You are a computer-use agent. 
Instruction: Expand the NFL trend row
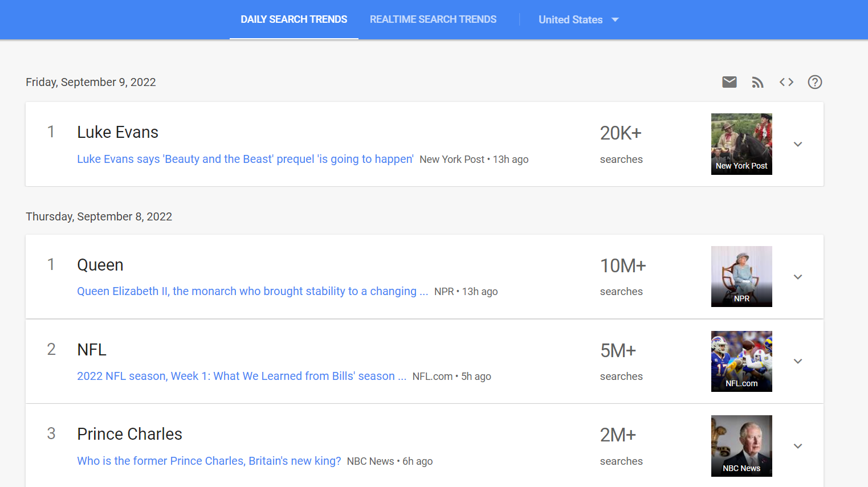tap(798, 361)
